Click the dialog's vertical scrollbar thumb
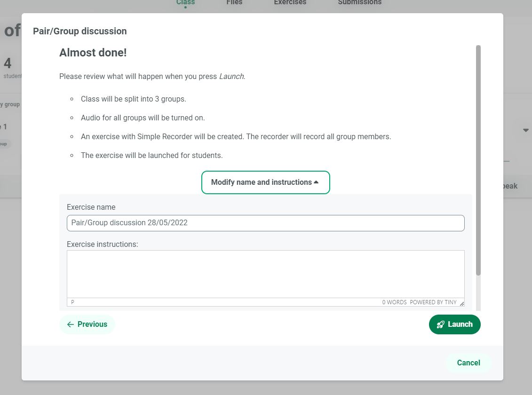This screenshot has width=532, height=395. click(x=478, y=160)
